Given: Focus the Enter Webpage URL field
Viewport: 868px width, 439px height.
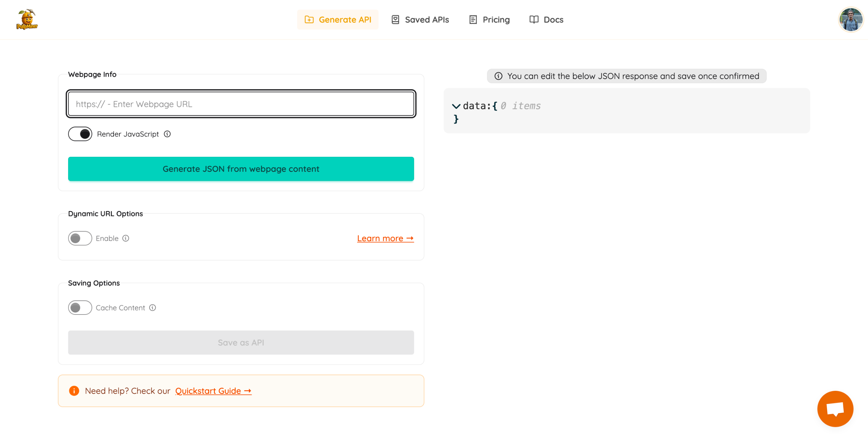Looking at the screenshot, I should pos(241,104).
